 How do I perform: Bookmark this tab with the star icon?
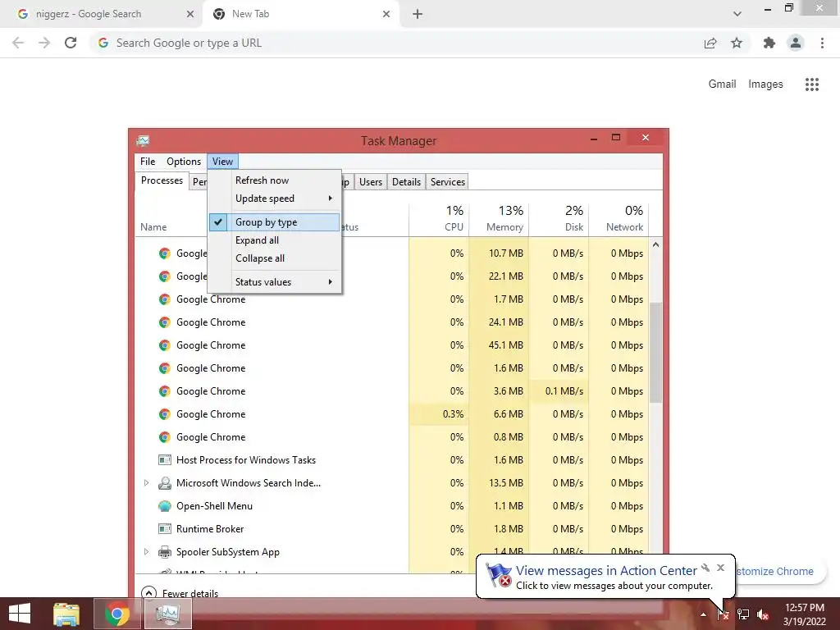[737, 43]
